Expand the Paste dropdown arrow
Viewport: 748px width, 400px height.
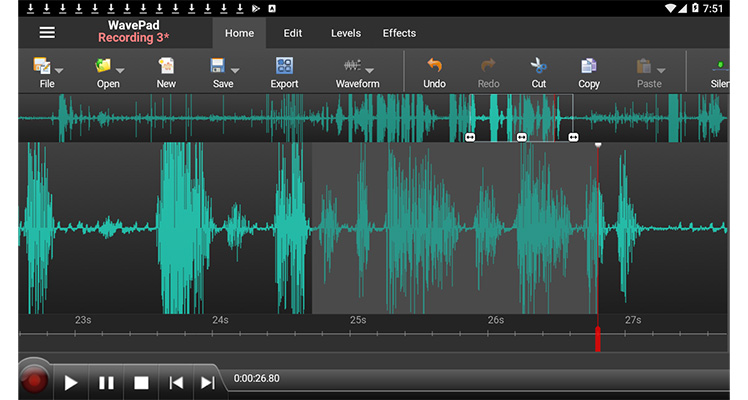tap(661, 71)
